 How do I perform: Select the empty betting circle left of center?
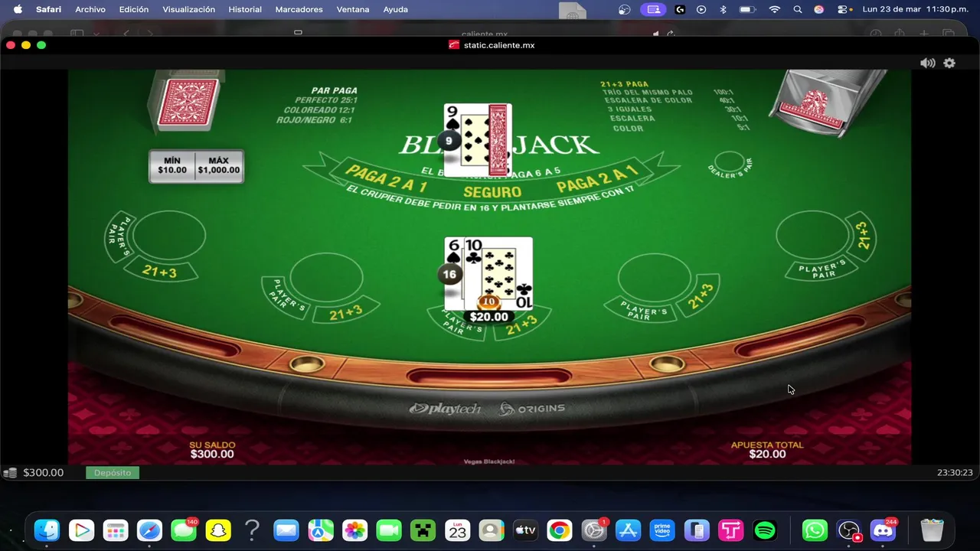[326, 277]
